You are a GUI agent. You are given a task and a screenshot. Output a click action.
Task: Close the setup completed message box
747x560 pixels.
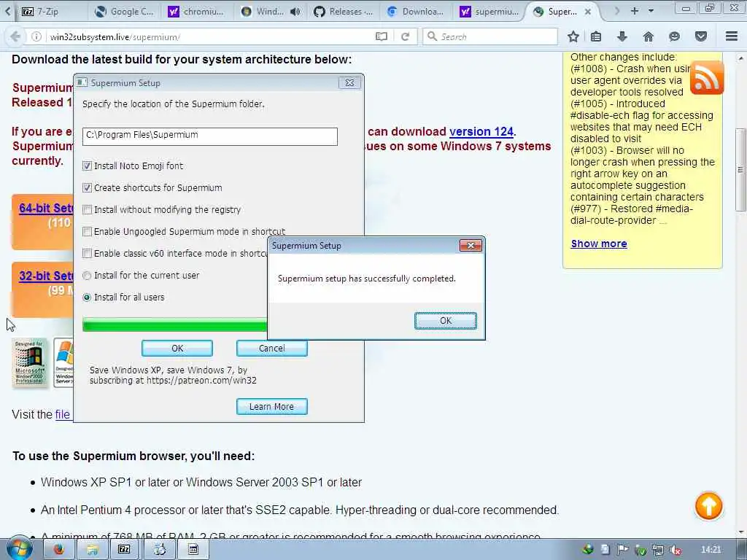click(471, 245)
